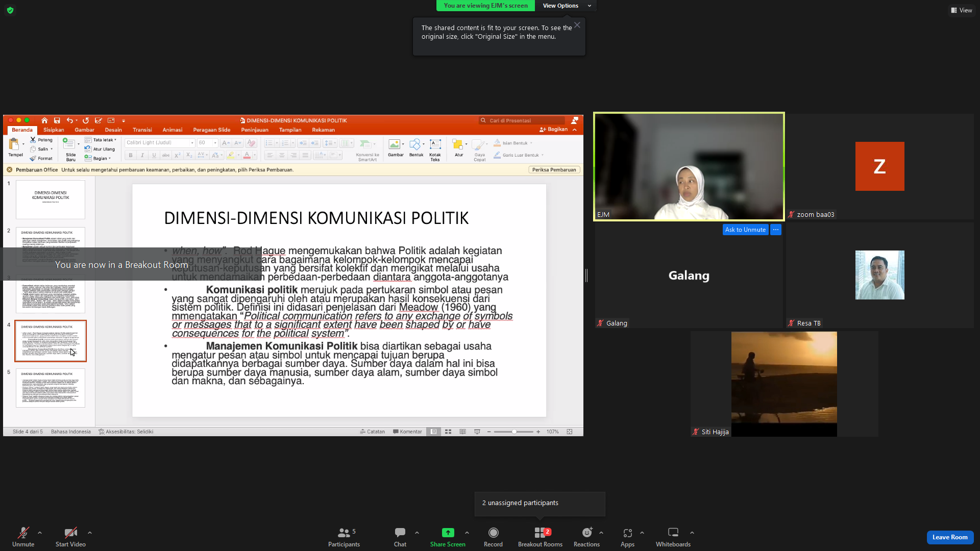Click the Bentuk (Shapes) icon
Screen dimensions: 980x551
click(415, 144)
